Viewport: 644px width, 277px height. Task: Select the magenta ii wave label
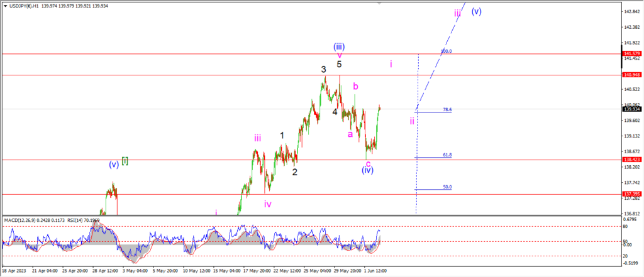[412, 121]
